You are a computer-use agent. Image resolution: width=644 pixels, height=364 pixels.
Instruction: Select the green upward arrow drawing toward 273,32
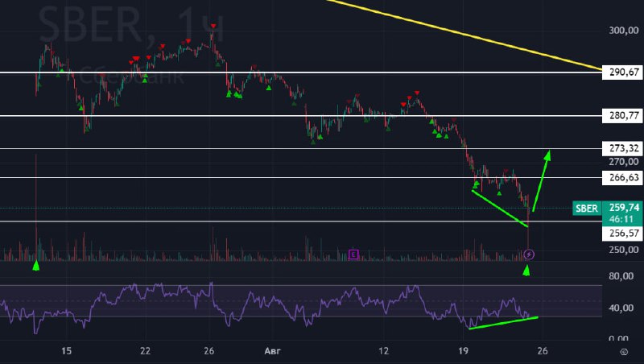[542, 180]
